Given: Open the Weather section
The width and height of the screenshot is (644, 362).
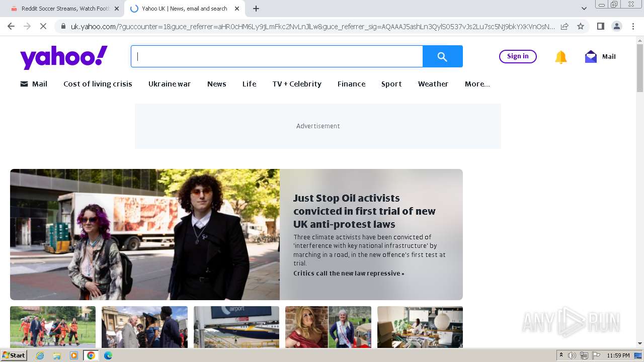Looking at the screenshot, I should [x=433, y=84].
